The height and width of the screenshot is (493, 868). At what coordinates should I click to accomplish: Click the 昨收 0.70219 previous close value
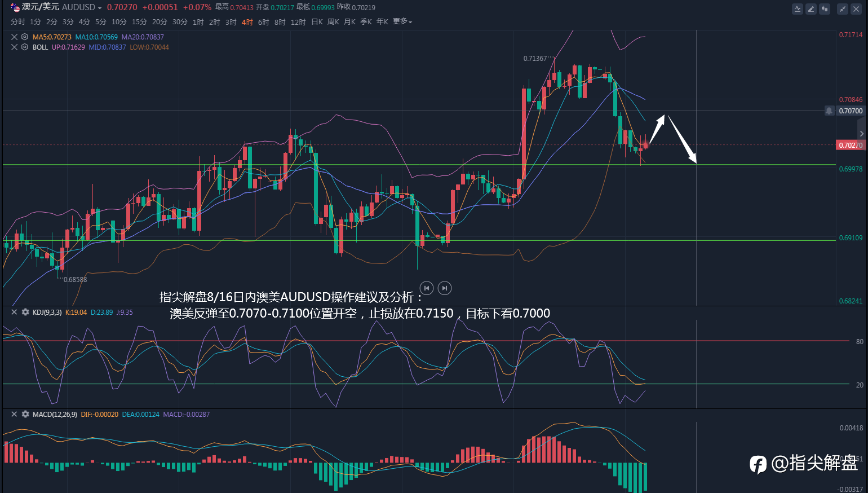click(x=356, y=7)
